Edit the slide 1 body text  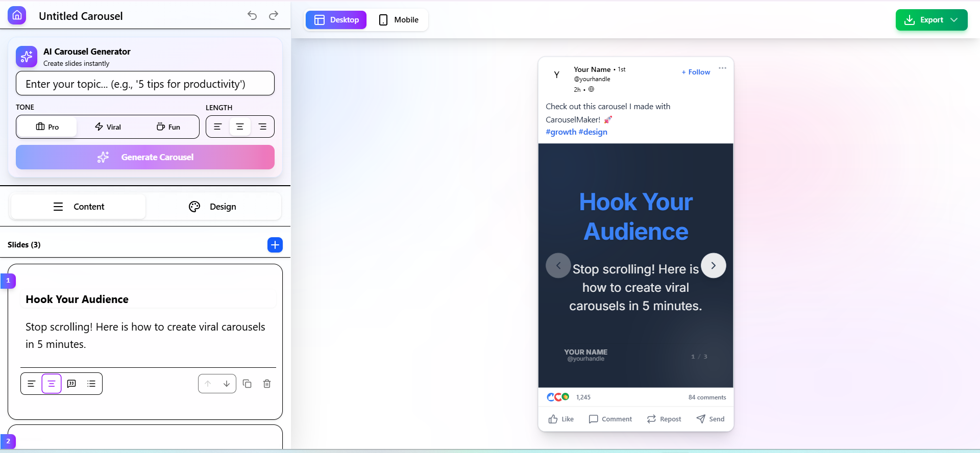148,336
